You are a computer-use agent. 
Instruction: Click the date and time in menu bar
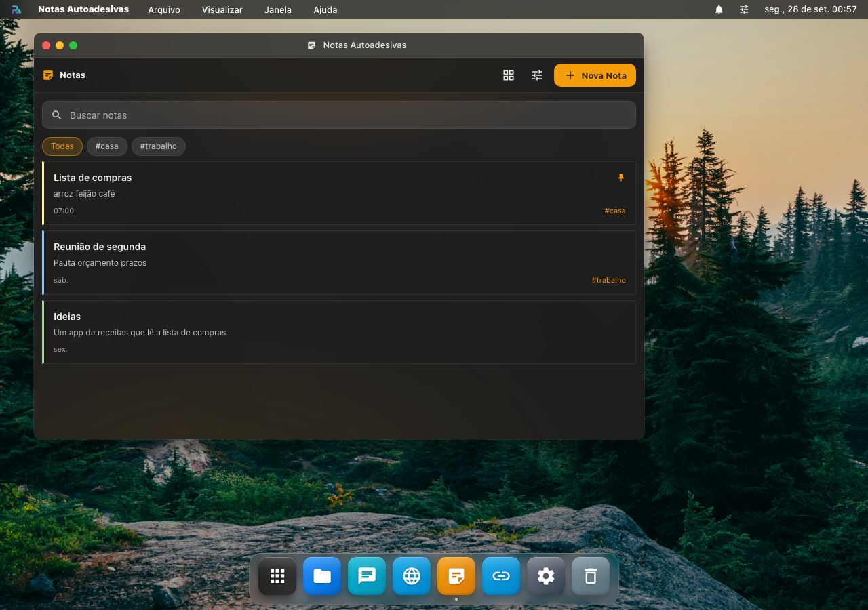click(x=810, y=9)
